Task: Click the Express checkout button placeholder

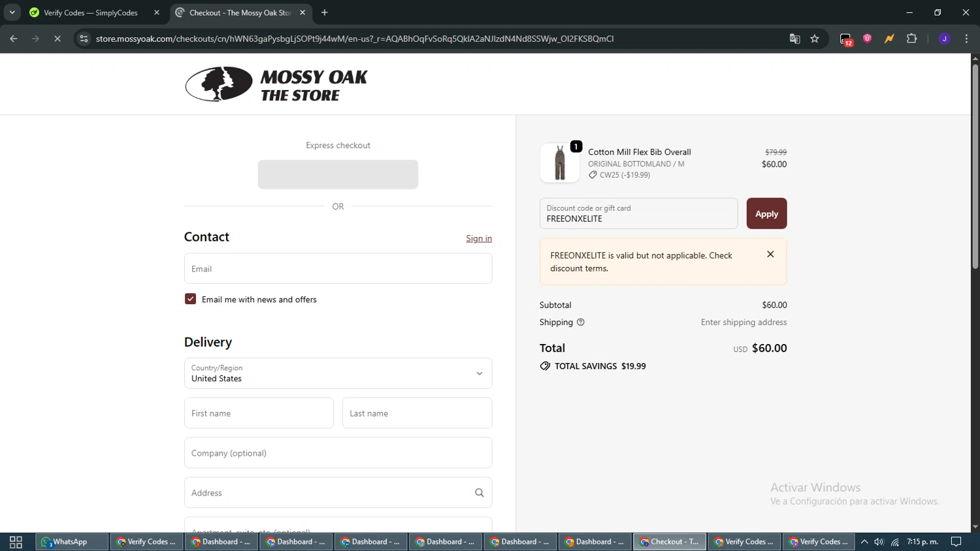Action: click(338, 174)
